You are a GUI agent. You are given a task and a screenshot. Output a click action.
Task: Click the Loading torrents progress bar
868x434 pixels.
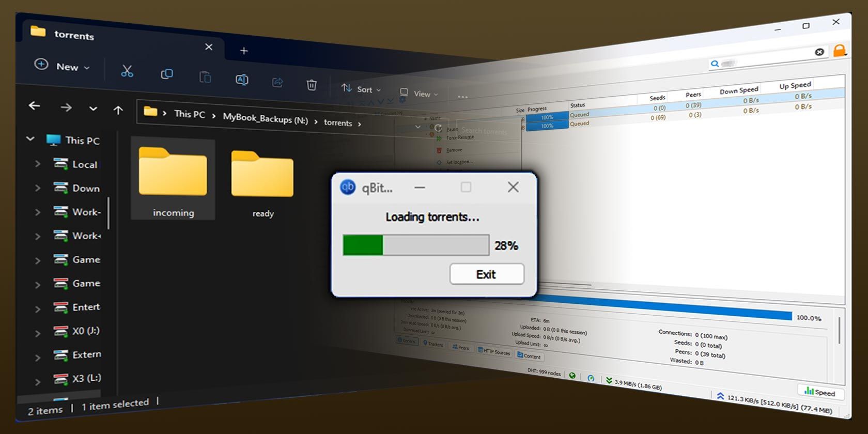click(416, 245)
